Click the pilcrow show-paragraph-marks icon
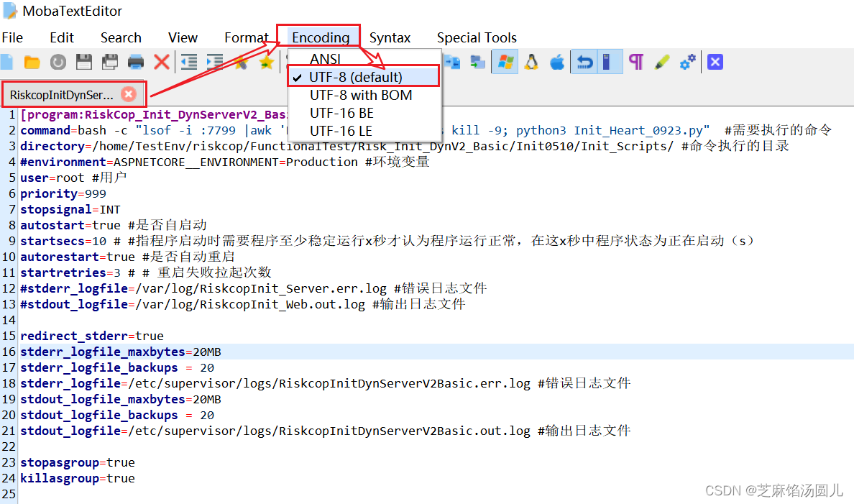Viewport: 854px width, 504px height. [635, 62]
